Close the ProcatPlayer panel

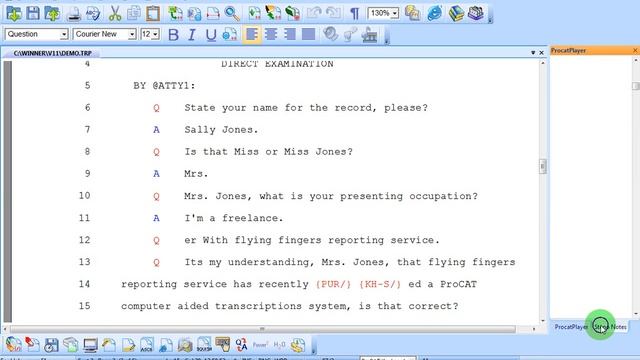point(635,51)
